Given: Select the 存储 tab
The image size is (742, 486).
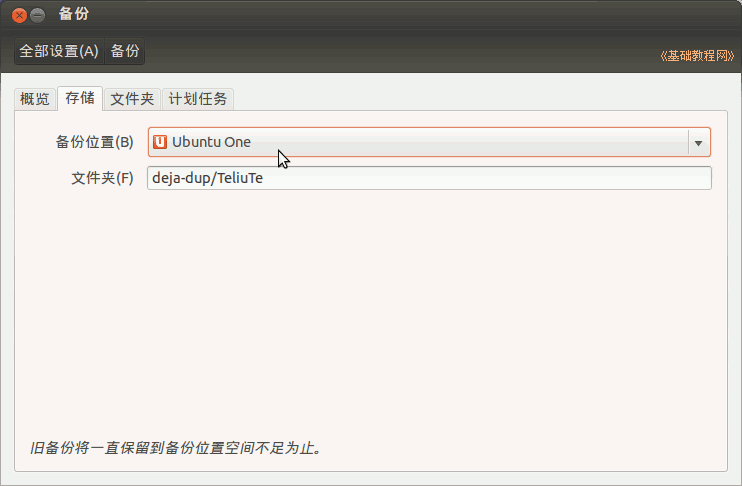Looking at the screenshot, I should tap(80, 98).
